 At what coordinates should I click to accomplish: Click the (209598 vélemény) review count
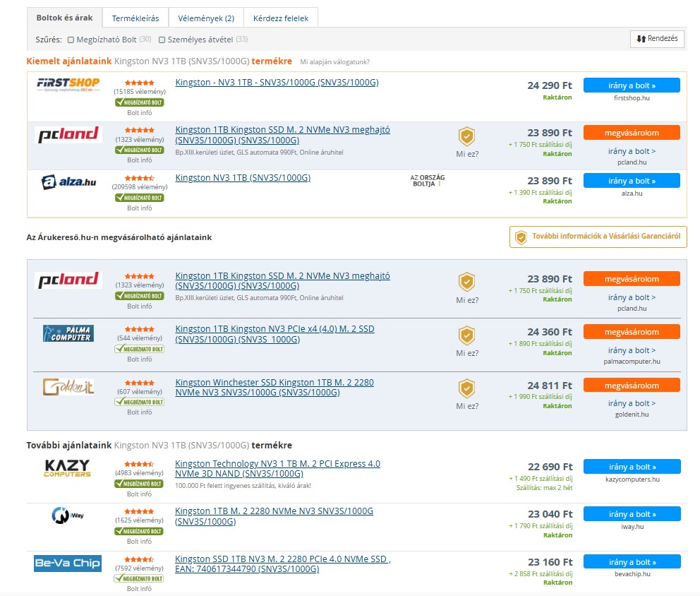coord(140,186)
